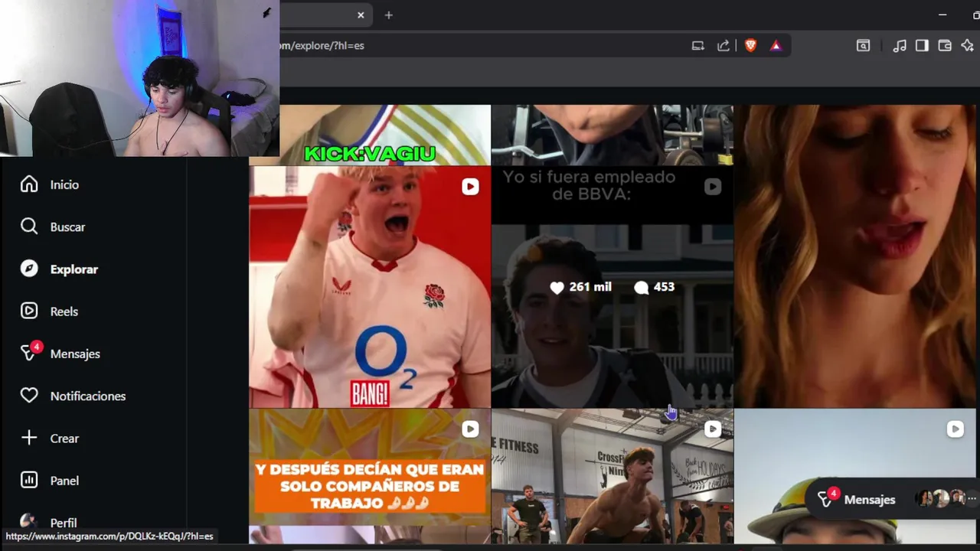The image size is (980, 551).
Task: Open the KICK:VAGIU post thumbnail
Action: point(370,135)
